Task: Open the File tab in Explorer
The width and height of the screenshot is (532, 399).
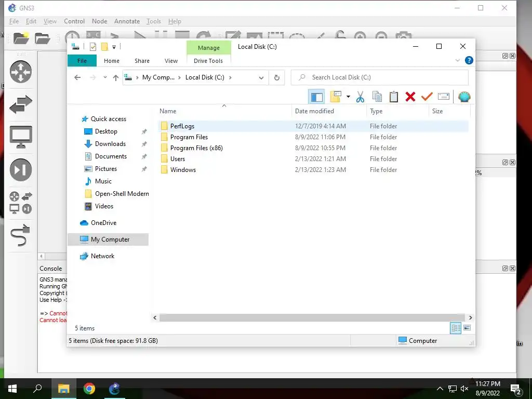Action: [82, 61]
